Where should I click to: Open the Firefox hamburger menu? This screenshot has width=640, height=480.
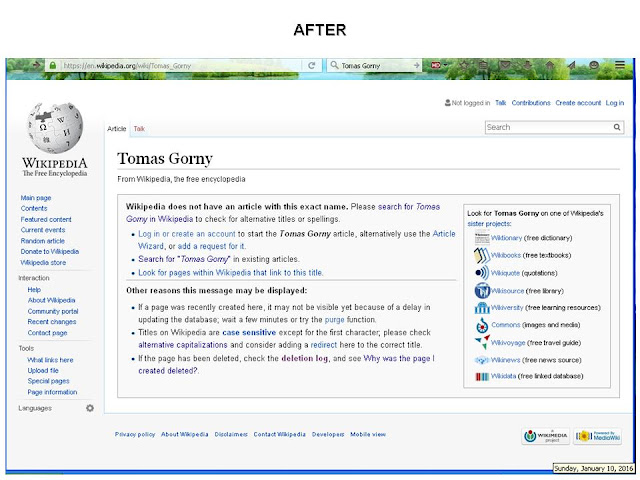[620, 65]
